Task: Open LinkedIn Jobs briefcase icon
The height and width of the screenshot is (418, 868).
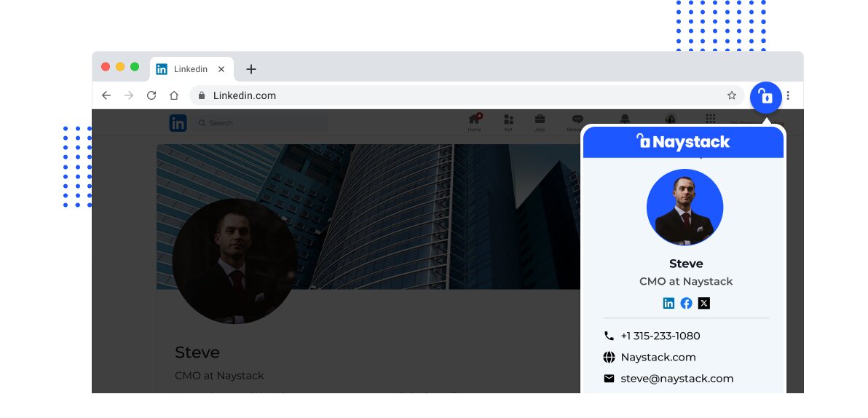Action: click(x=540, y=122)
